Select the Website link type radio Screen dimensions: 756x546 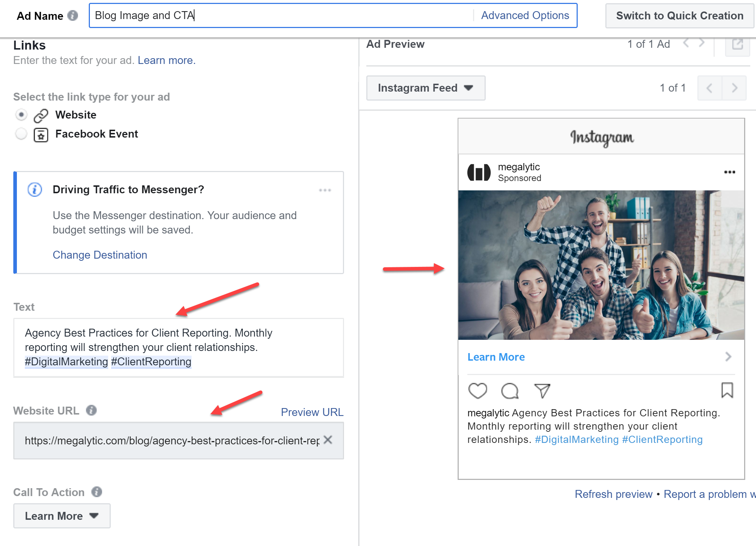click(x=21, y=115)
